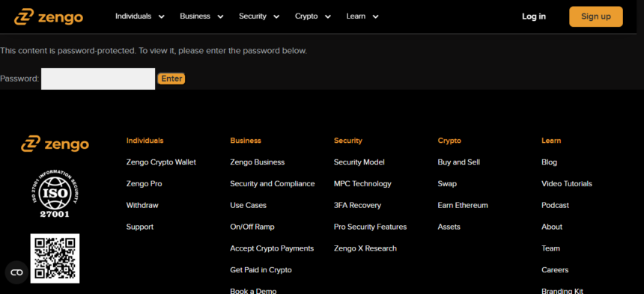The height and width of the screenshot is (294, 644).
Task: Open the Security Model footer link
Action: 359,162
